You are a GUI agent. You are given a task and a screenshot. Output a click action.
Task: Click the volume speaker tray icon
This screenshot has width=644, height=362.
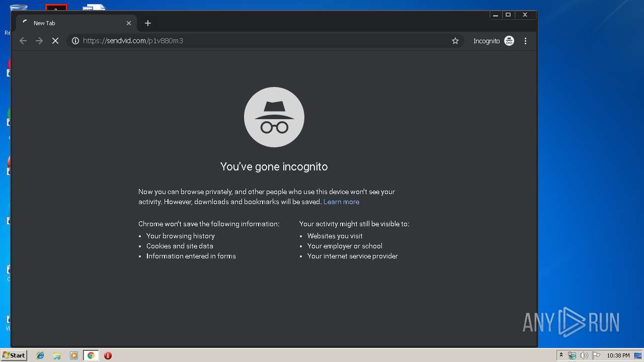[x=584, y=355]
